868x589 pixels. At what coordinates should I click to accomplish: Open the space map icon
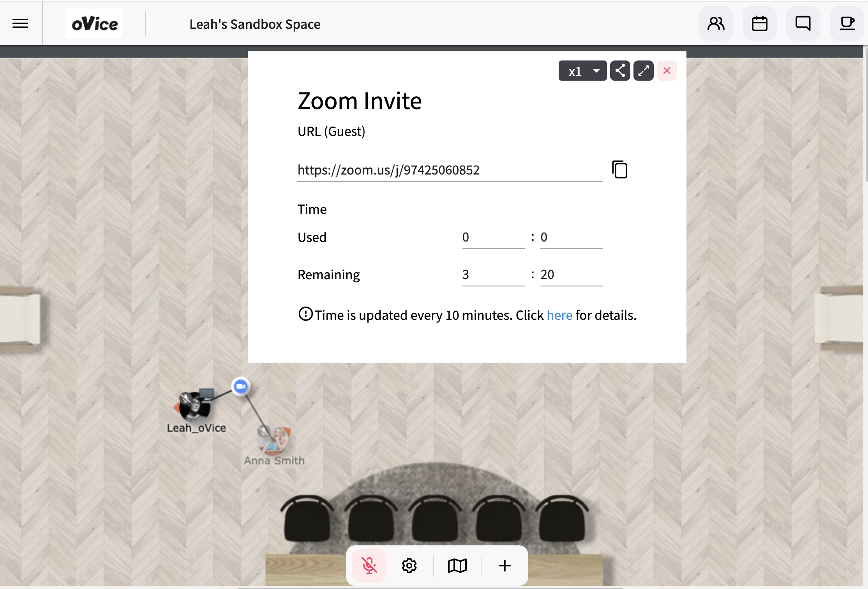click(x=457, y=566)
